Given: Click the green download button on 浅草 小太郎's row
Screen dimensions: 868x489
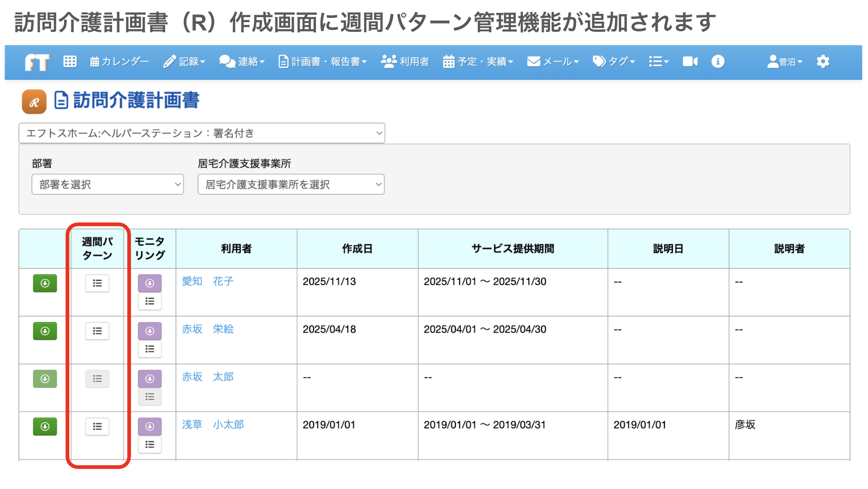Looking at the screenshot, I should (44, 426).
